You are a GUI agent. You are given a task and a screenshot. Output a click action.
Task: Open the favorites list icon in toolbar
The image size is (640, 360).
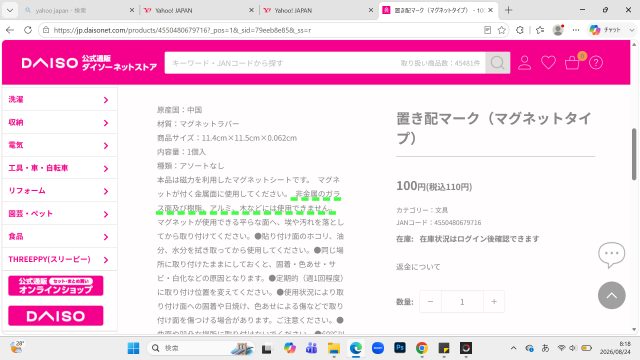coord(540,30)
